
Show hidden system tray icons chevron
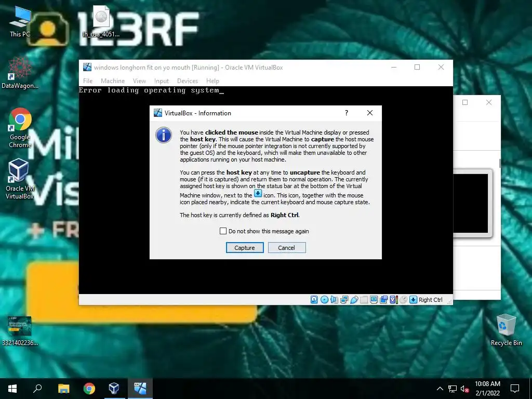pos(440,389)
